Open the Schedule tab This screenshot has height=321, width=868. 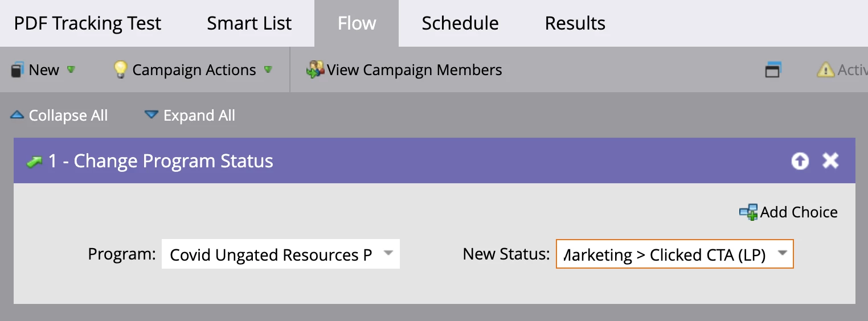(x=460, y=23)
